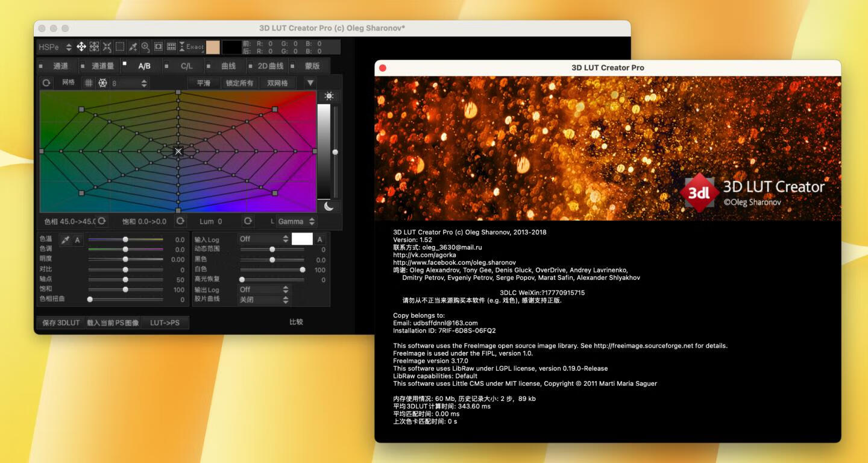Switch to the 蒙版 tab
This screenshot has height=463, width=868.
coord(312,66)
